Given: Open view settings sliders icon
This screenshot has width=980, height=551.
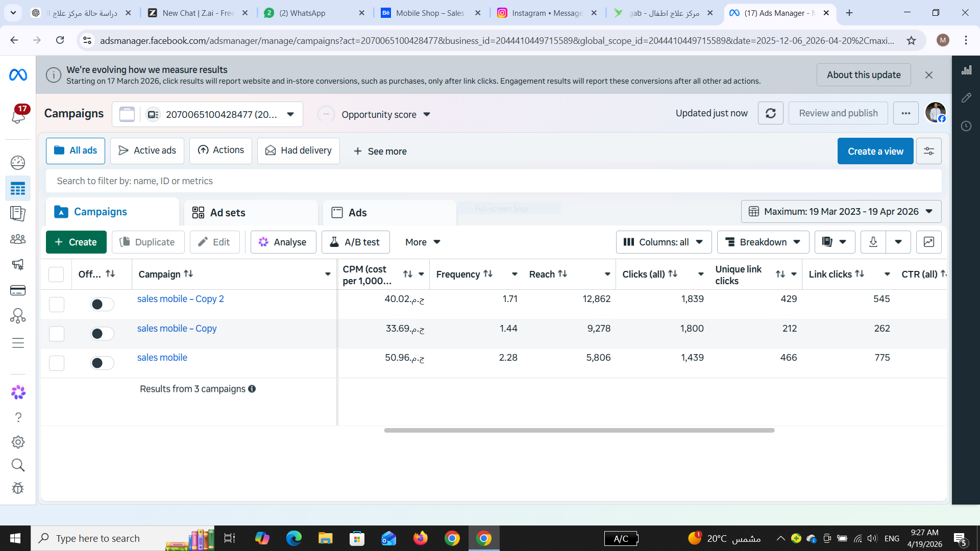Looking at the screenshot, I should (928, 151).
